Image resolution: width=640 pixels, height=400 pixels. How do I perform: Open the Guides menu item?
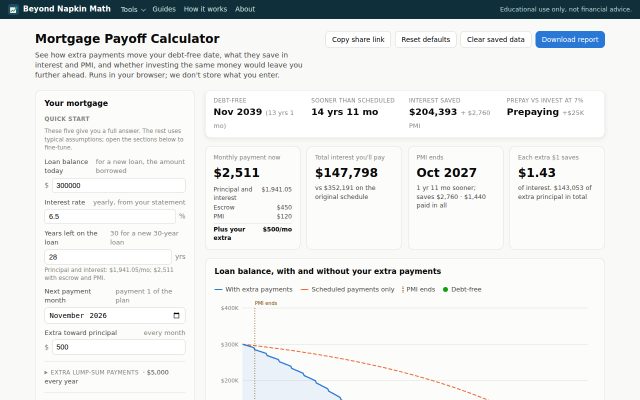point(164,9)
